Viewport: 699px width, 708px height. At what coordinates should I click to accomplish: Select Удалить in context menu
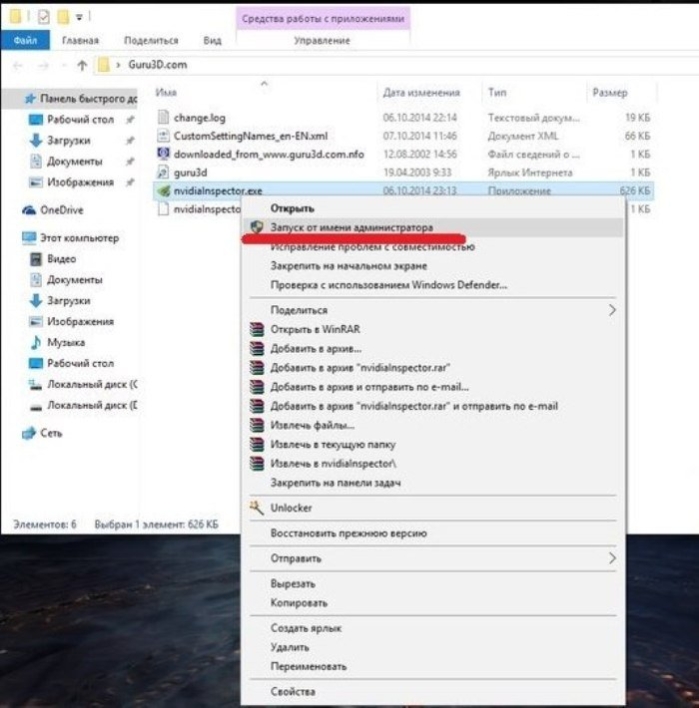(434, 647)
